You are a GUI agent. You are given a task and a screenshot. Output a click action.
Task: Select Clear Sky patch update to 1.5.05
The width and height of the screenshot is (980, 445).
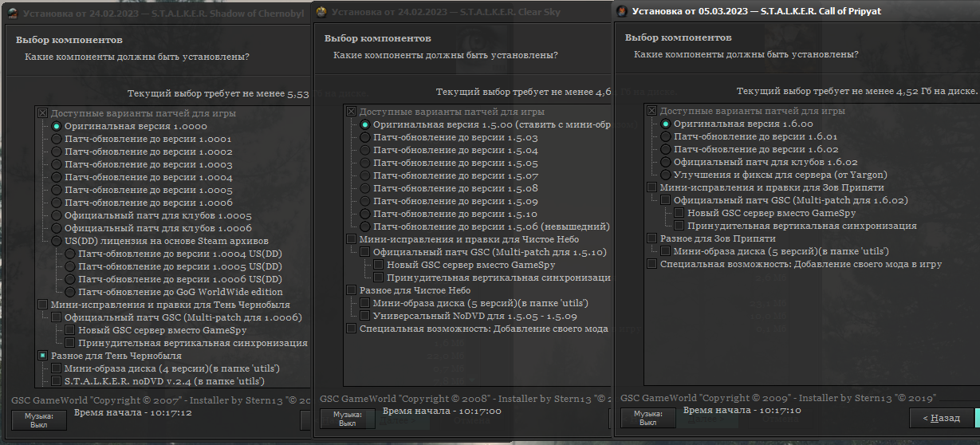(x=365, y=163)
